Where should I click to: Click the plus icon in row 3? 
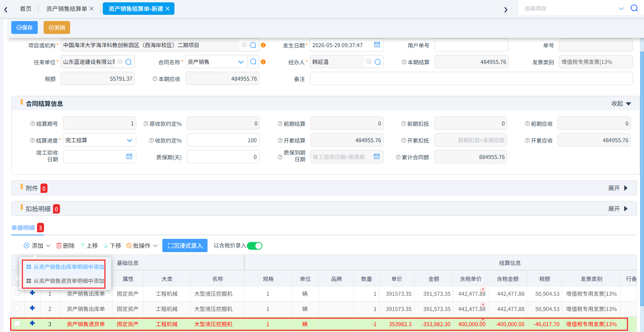(32, 323)
